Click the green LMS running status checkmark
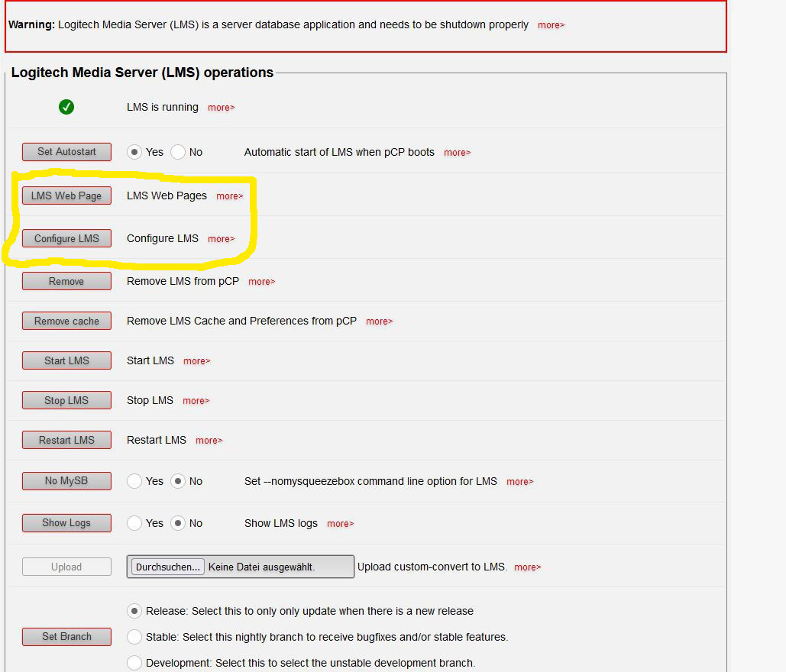786x672 pixels. pyautogui.click(x=66, y=107)
